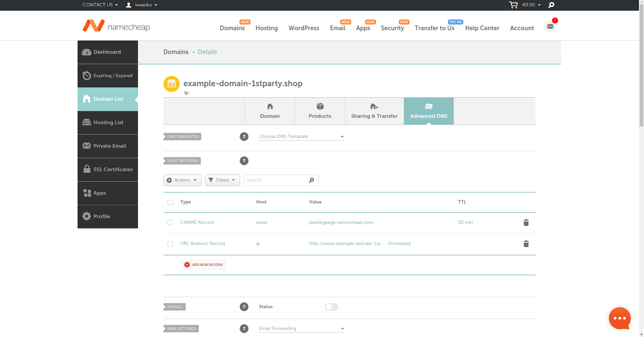This screenshot has height=337, width=644.
Task: Open help for DNS Templates
Action: (x=244, y=137)
